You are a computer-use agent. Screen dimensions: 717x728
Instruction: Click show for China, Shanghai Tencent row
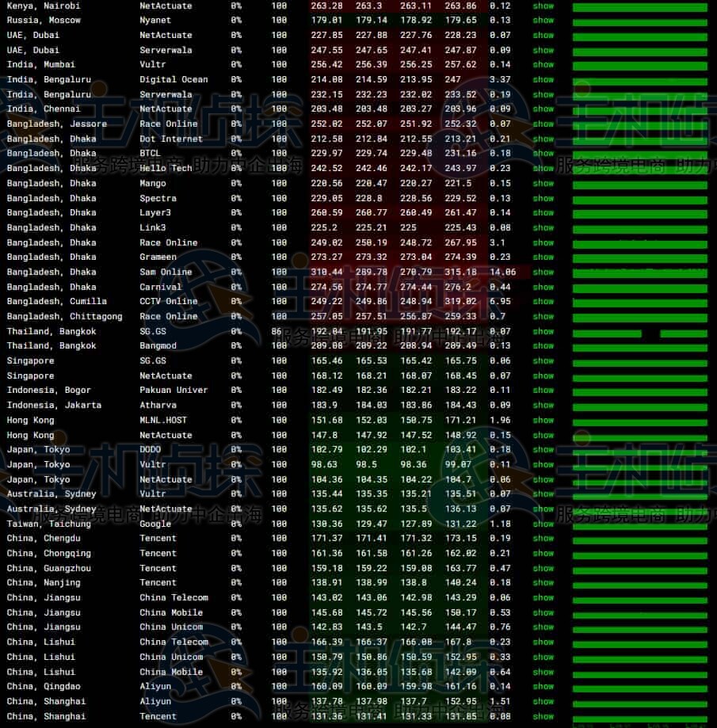click(543, 717)
